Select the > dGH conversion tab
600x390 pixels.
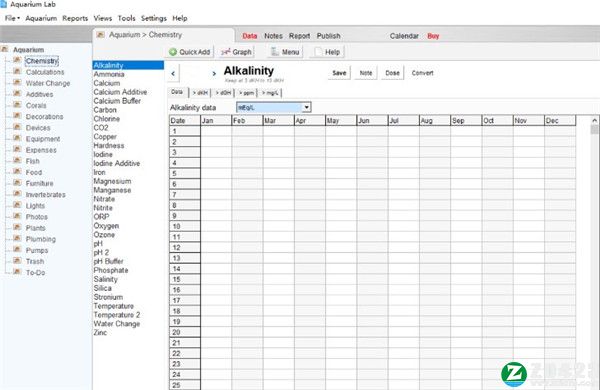point(223,93)
